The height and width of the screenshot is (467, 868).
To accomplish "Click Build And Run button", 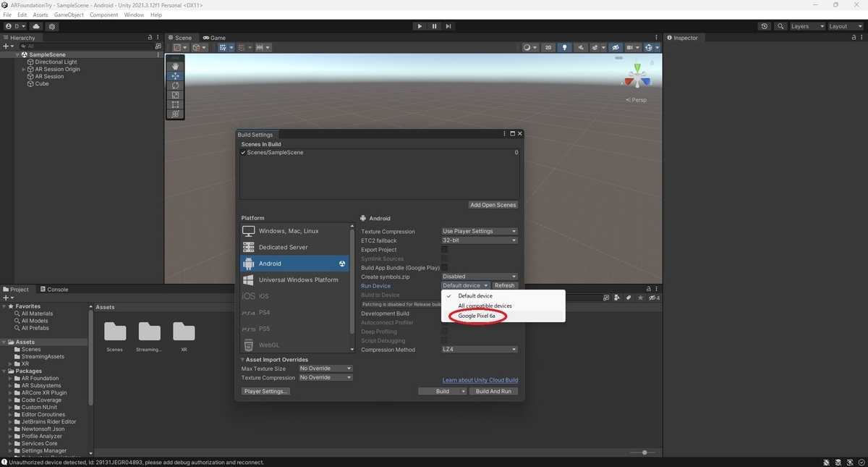I will click(x=493, y=392).
